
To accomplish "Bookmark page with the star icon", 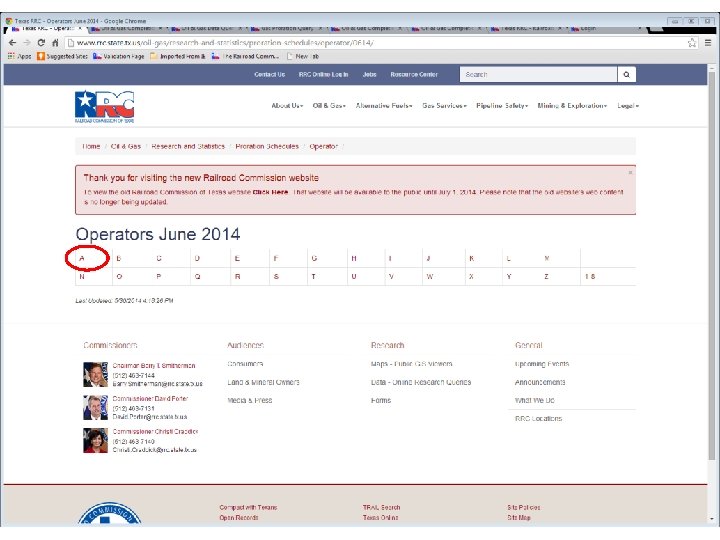I will [x=692, y=43].
